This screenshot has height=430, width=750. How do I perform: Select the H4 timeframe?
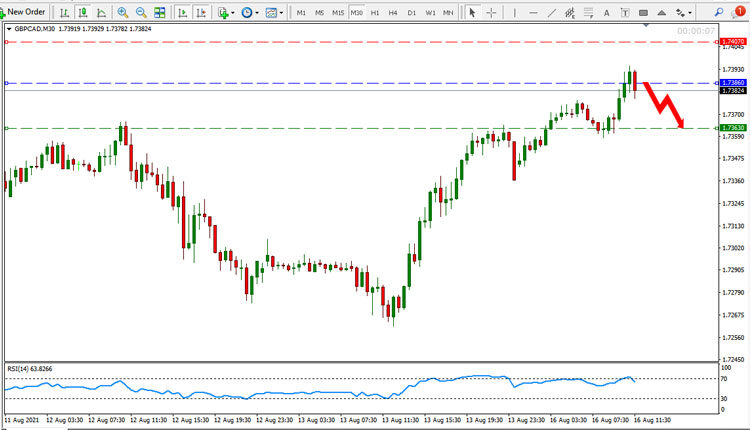point(393,13)
